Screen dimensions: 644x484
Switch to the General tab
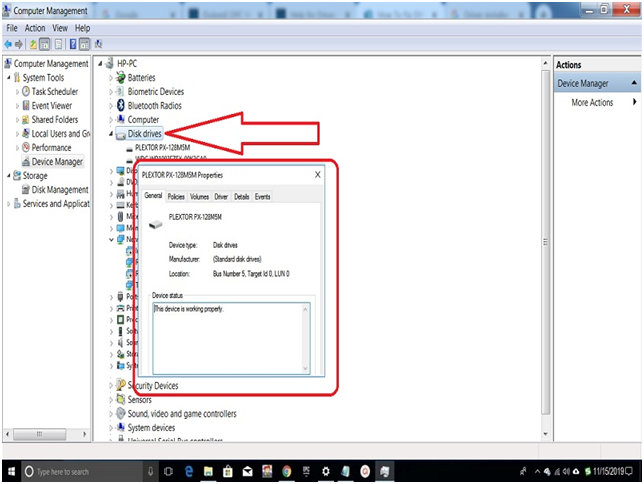tap(153, 196)
